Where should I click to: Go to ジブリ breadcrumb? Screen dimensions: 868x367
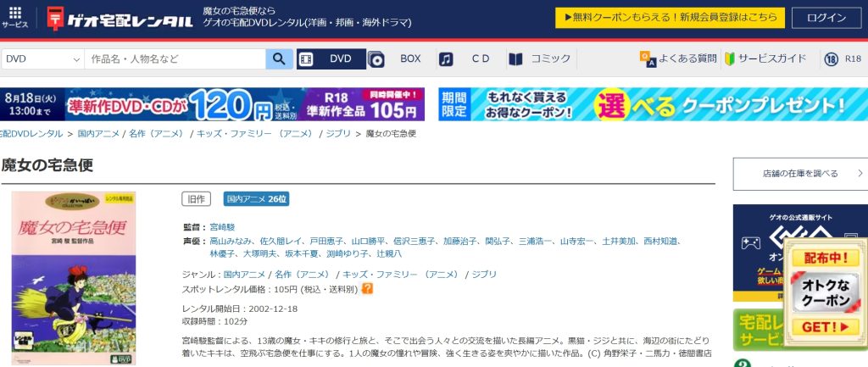click(337, 134)
